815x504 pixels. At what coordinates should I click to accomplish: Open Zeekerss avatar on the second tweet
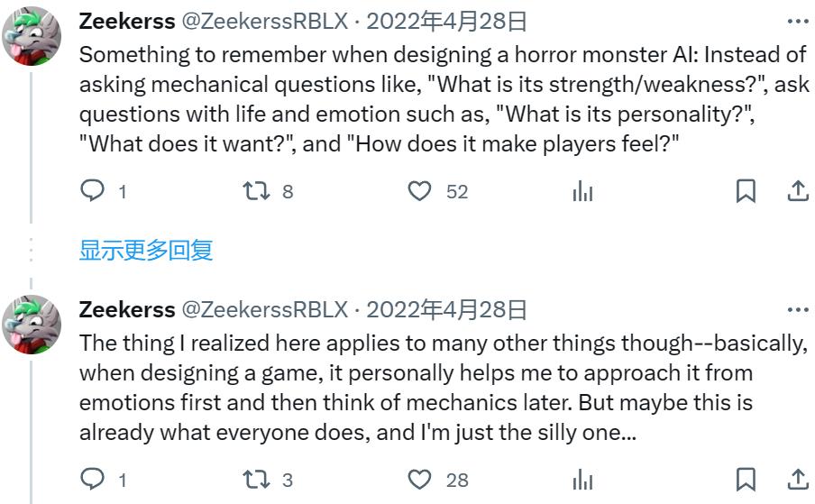[32, 325]
